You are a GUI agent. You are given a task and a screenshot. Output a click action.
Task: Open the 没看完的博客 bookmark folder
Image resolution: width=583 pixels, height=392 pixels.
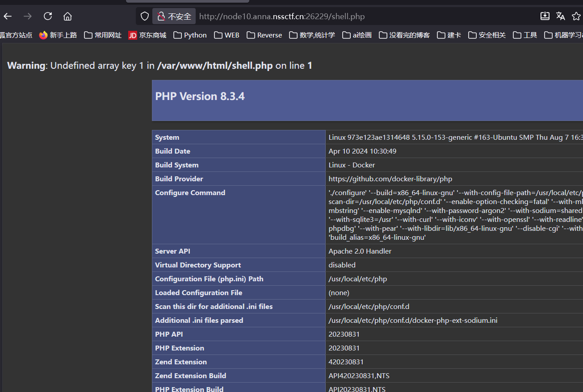tap(404, 35)
